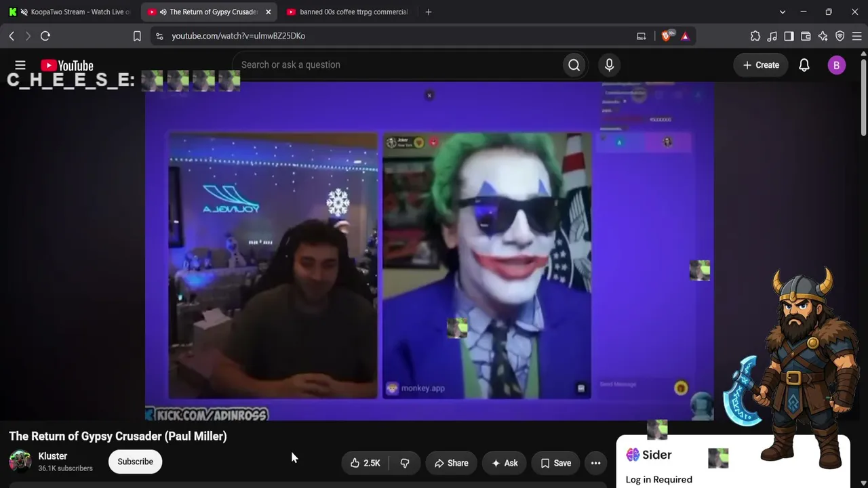Click the video title text
The height and width of the screenshot is (488, 868).
point(118,436)
